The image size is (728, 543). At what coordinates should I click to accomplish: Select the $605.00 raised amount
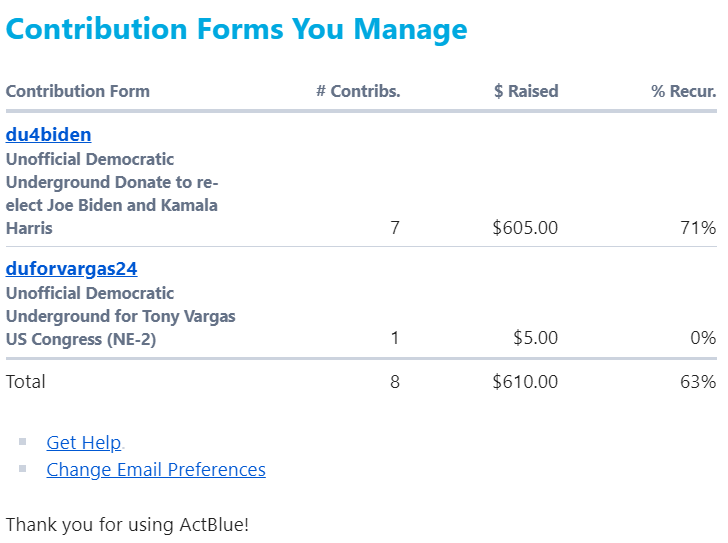525,228
